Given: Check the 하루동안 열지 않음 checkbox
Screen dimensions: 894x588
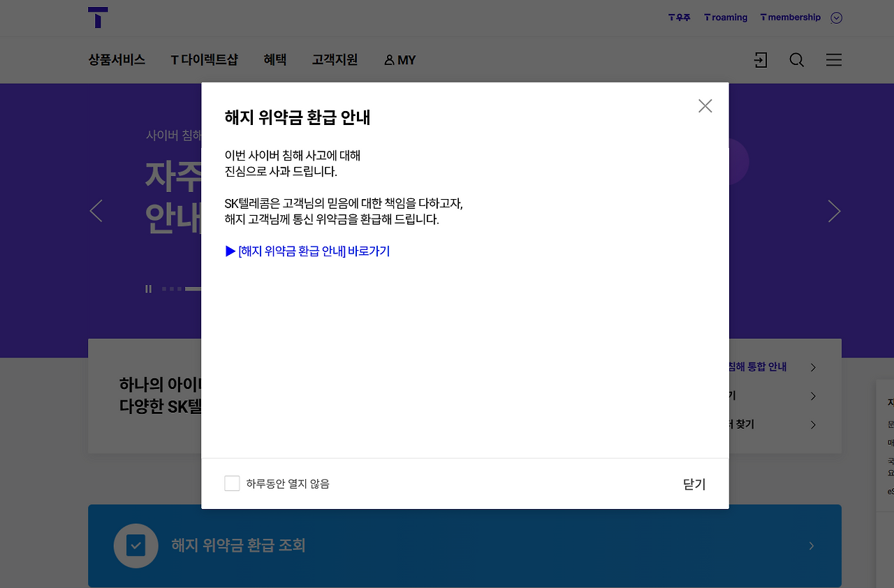Looking at the screenshot, I should click(232, 483).
